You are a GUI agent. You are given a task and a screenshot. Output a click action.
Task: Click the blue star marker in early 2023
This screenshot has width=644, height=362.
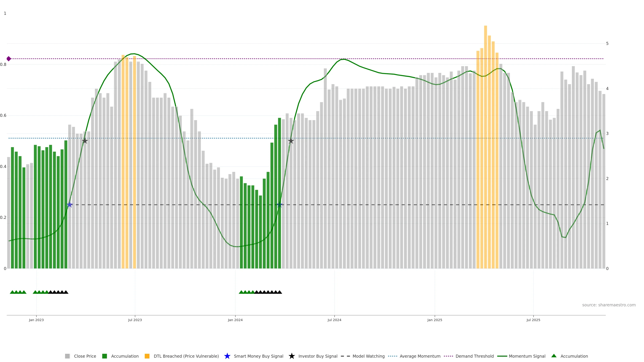pos(70,205)
